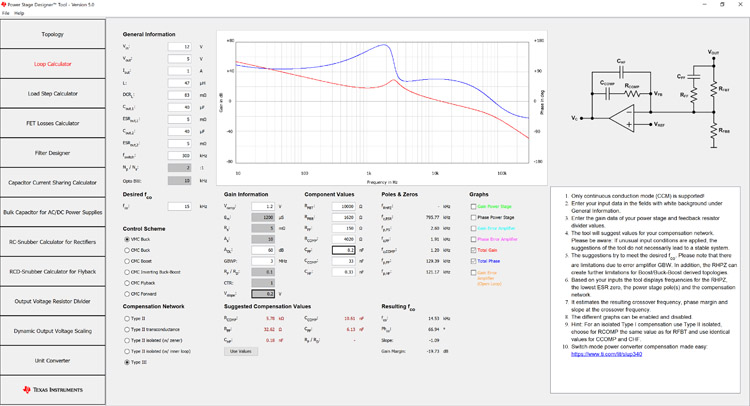Click the Gain Margin value -19.73
Viewport: 750px width, 406px height.
pos(433,351)
